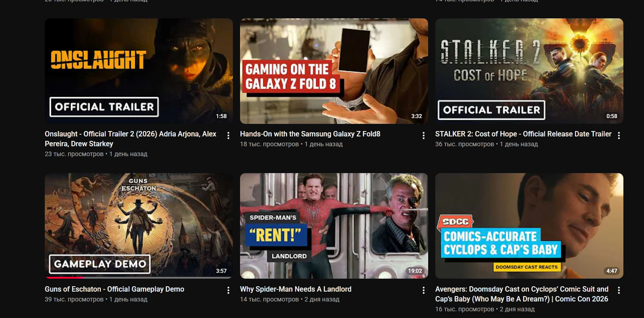Play the Onslaught Official Trailer thumbnail
Viewport: 644px width, 318px height.
[x=139, y=71]
